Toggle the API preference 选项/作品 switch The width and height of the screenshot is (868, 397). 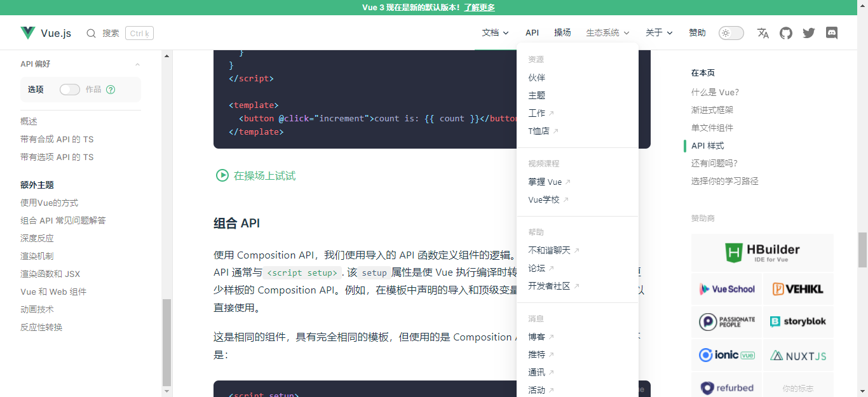click(x=70, y=90)
